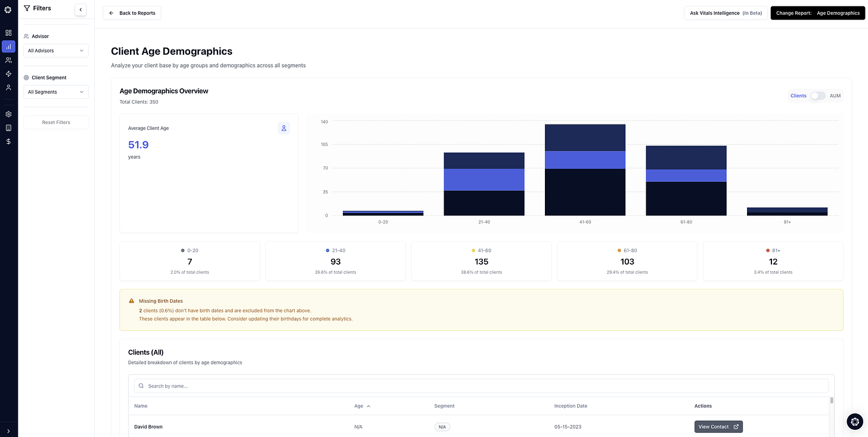Open the All Segments dropdown

[55, 92]
